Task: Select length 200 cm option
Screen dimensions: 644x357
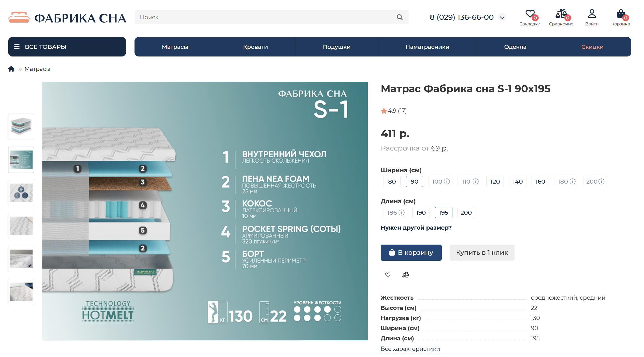Action: point(466,213)
